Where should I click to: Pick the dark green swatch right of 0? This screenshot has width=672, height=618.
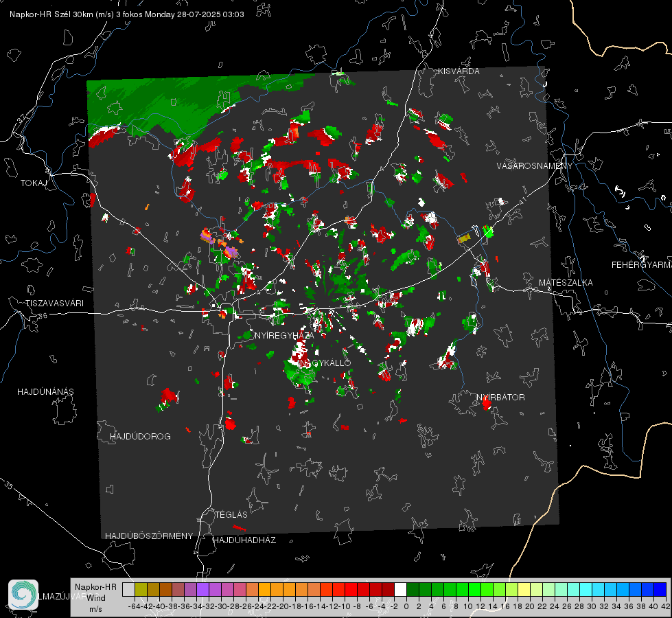tap(413, 589)
